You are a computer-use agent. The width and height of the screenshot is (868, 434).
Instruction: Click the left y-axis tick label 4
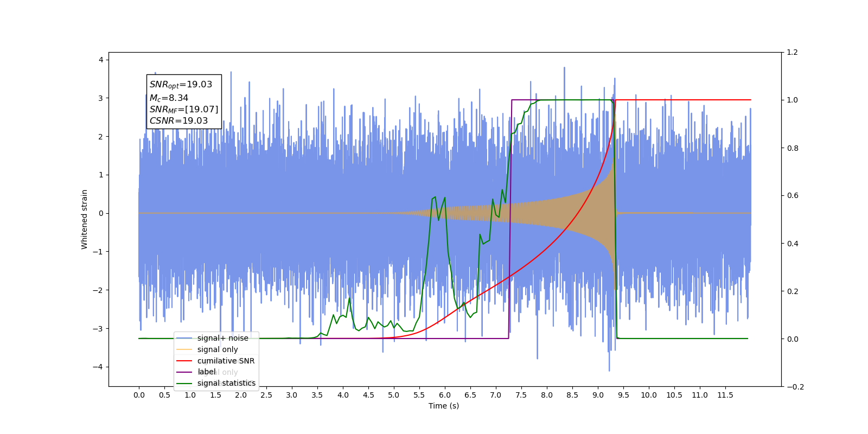pos(101,60)
